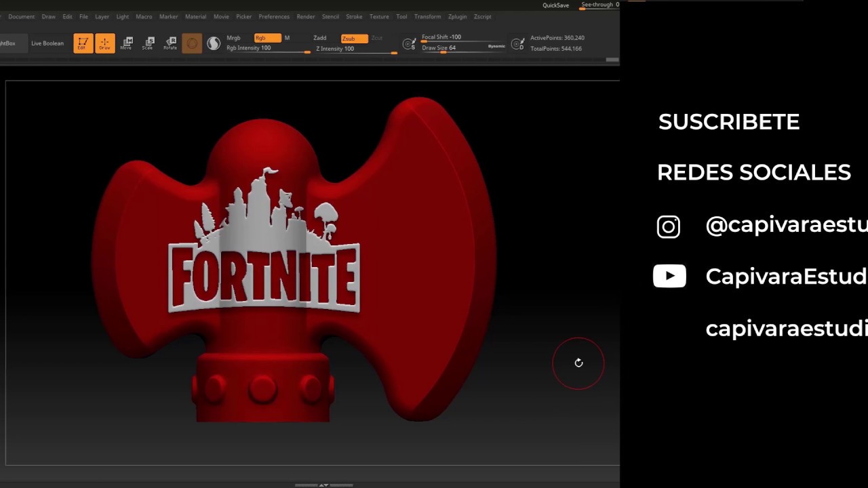Open the Zscript menu
Screen dimensions: 868x488
(x=482, y=16)
